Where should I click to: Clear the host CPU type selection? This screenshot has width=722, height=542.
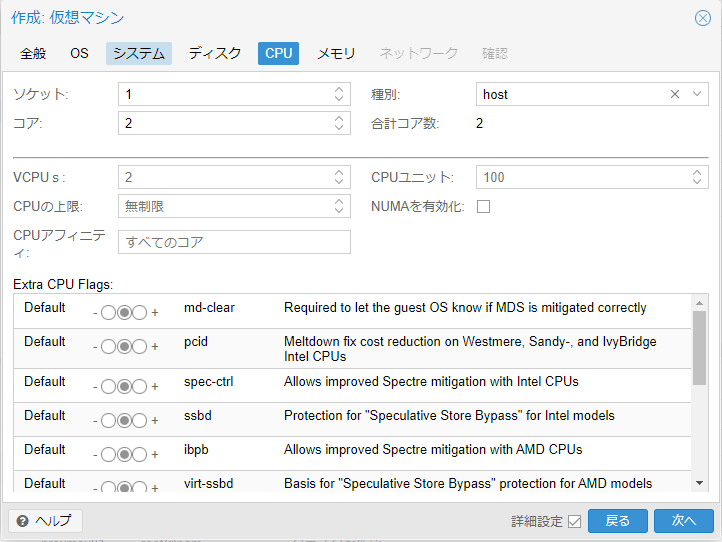coord(675,94)
